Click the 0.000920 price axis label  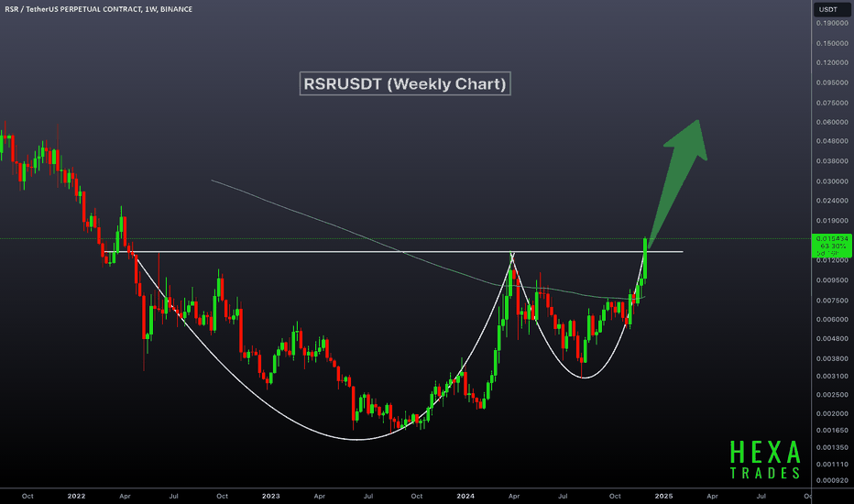[832, 480]
